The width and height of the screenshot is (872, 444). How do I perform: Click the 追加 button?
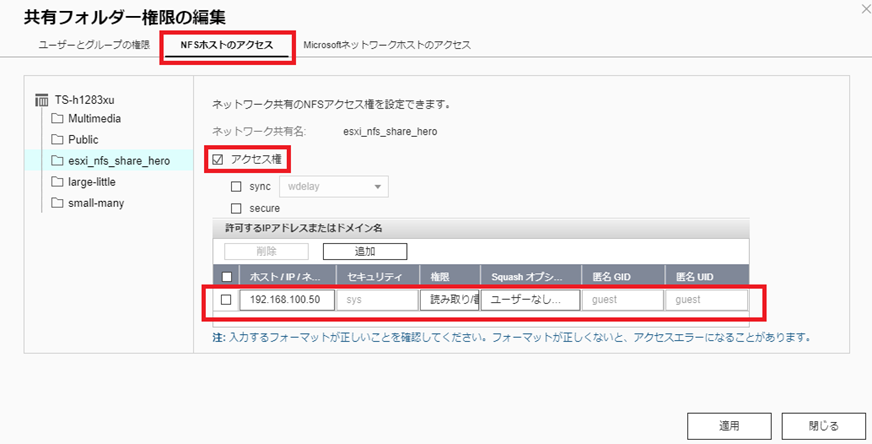click(365, 252)
